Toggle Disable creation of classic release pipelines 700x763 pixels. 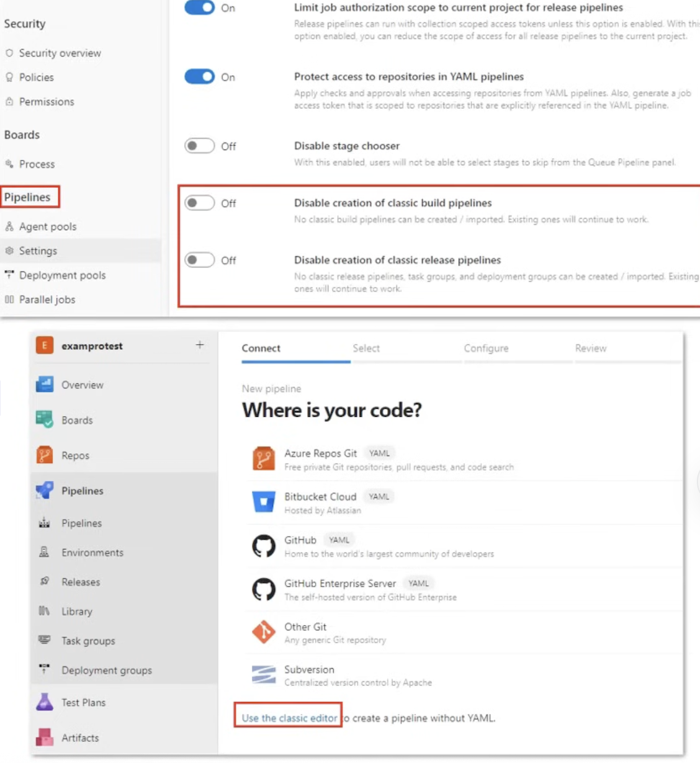(200, 260)
